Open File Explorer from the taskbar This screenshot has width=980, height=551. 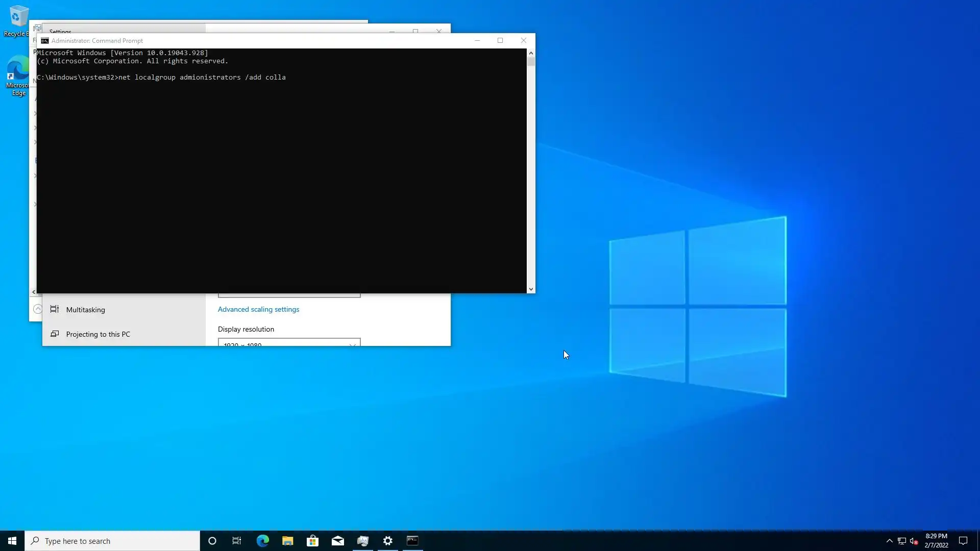tap(287, 541)
